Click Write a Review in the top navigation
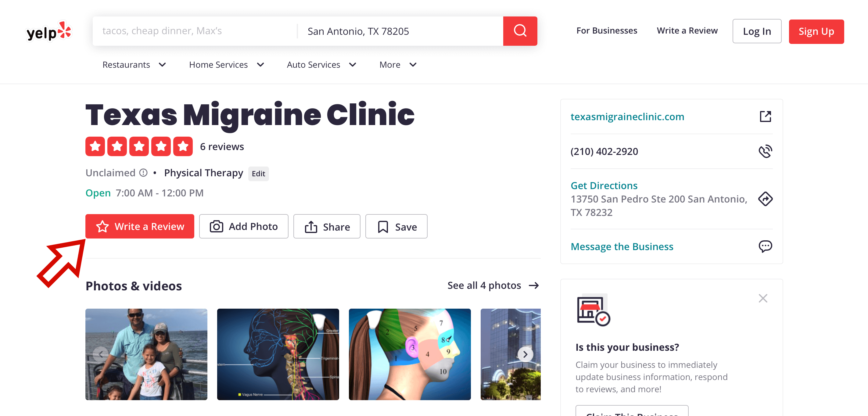868x416 pixels. (687, 31)
